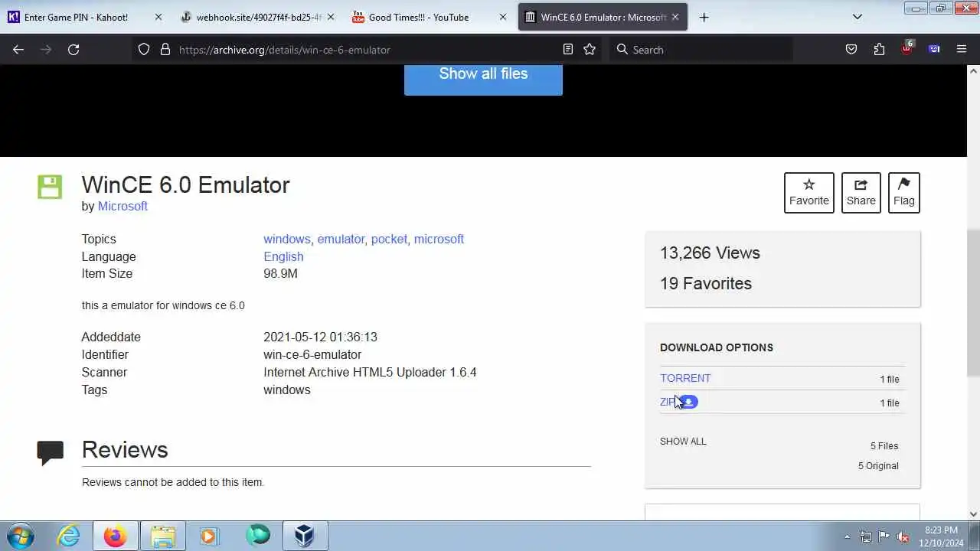Click the Firefox taskbar icon

[116, 536]
